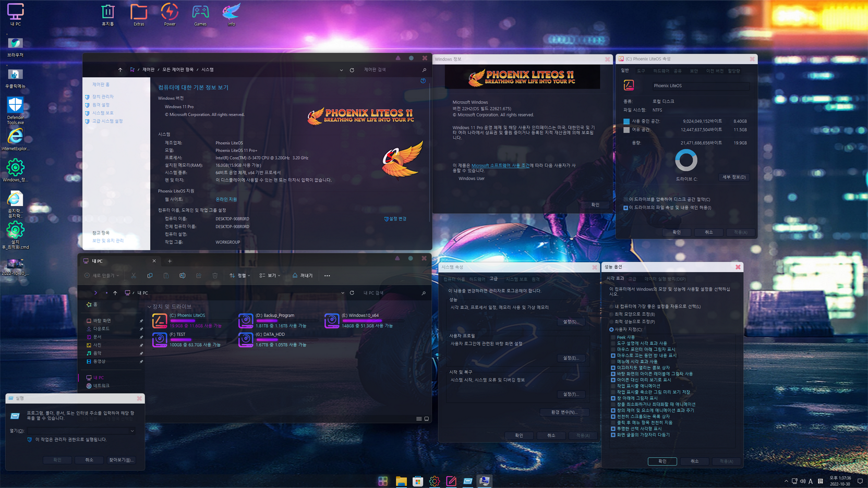Expand the 제어판 address bar history dropdown
This screenshot has height=488, width=868.
[x=341, y=70]
